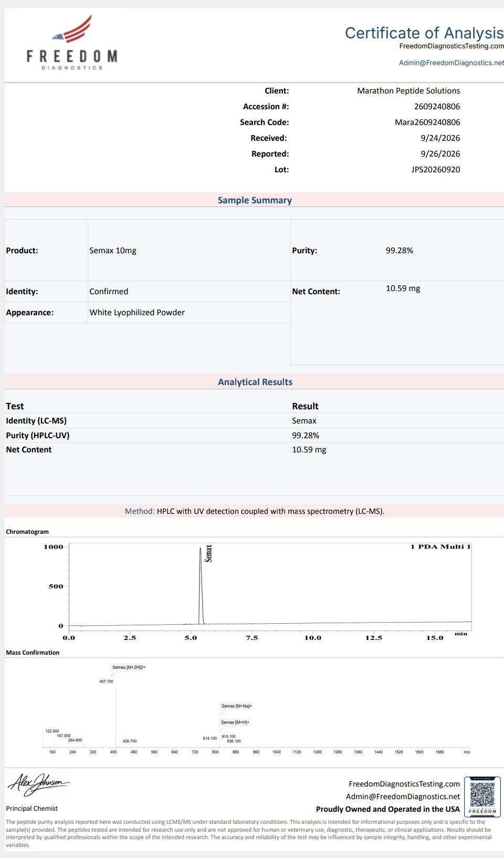Click the "Certificate of Analysis" title

coord(424,33)
